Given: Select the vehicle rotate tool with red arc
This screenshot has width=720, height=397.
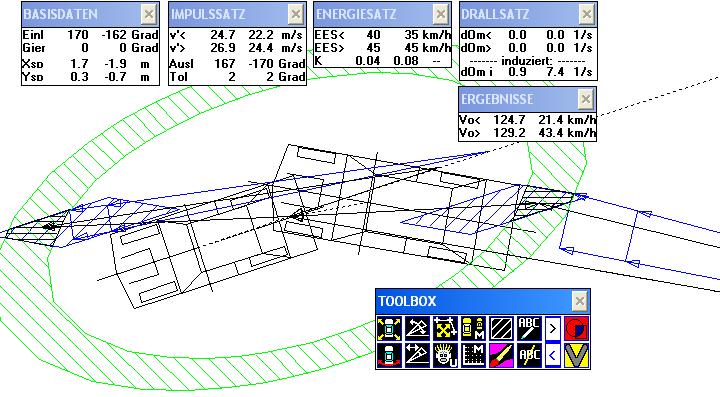Looking at the screenshot, I should 389,355.
